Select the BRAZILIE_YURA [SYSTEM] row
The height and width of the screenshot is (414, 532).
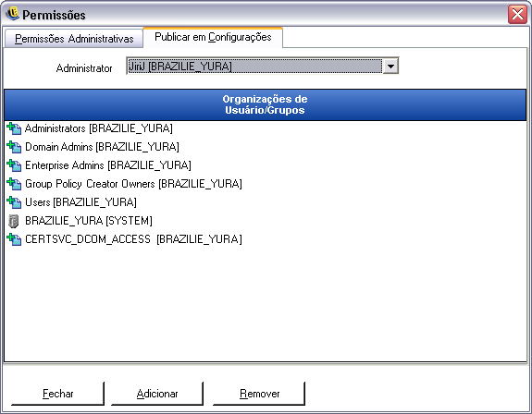click(265, 221)
